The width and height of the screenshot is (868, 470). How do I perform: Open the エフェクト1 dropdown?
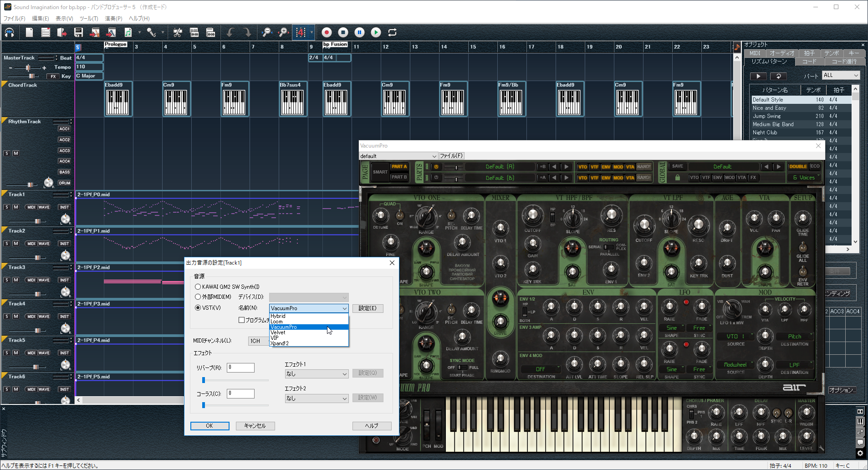pos(317,374)
